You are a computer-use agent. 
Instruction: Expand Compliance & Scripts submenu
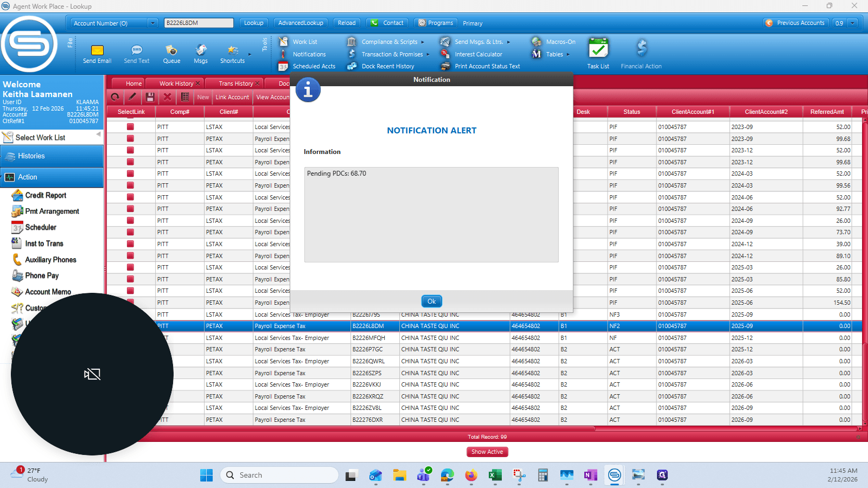coord(423,42)
